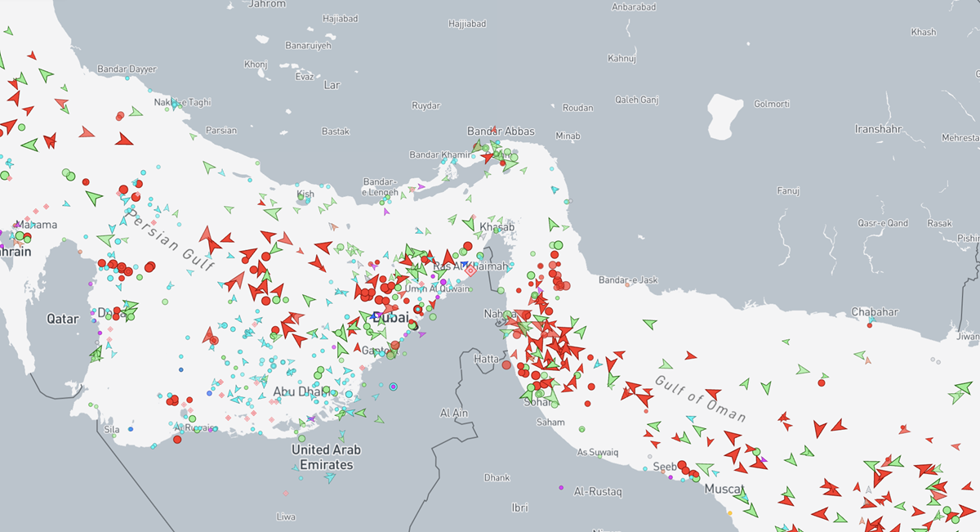The width and height of the screenshot is (980, 532).
Task: Select the blue port marker at Ras Al Khaimah
Action: [x=465, y=262]
